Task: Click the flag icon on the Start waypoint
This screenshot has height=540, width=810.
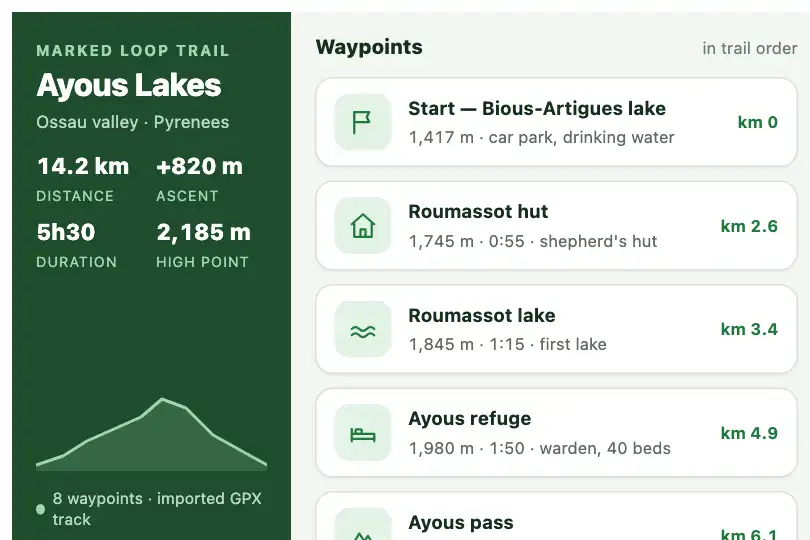Action: [363, 122]
